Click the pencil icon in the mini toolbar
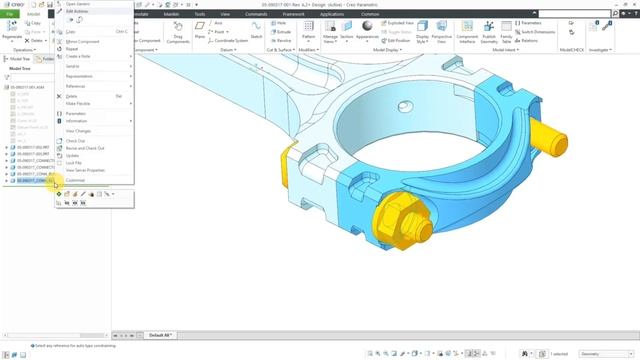This screenshot has width=640, height=360. 83,194
